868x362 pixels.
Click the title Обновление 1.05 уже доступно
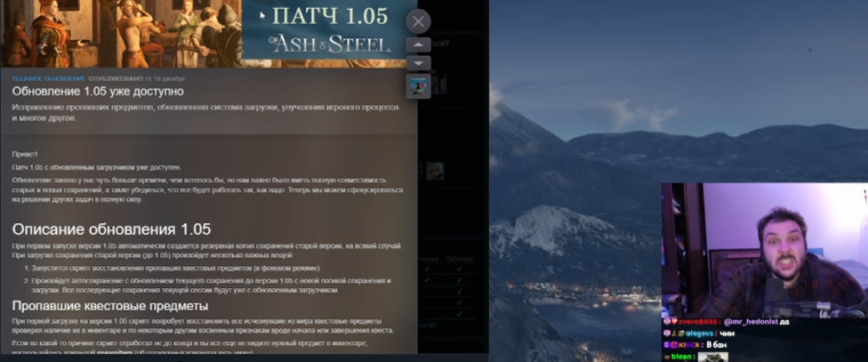[98, 92]
